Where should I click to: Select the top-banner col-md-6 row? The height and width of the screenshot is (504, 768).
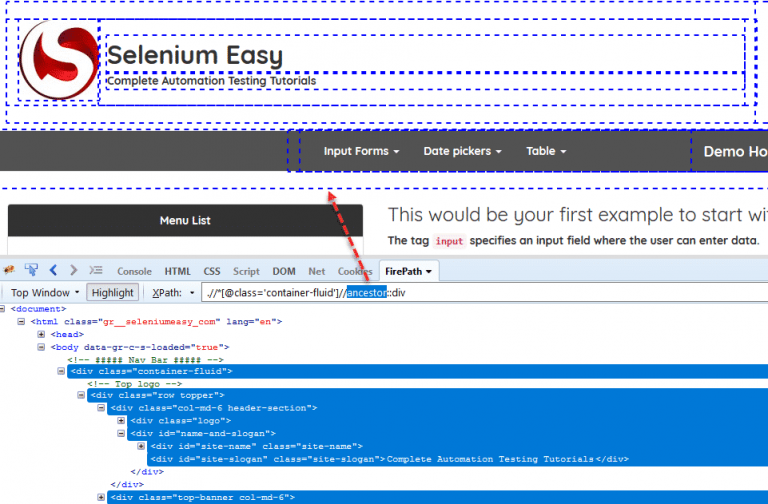click(437, 497)
